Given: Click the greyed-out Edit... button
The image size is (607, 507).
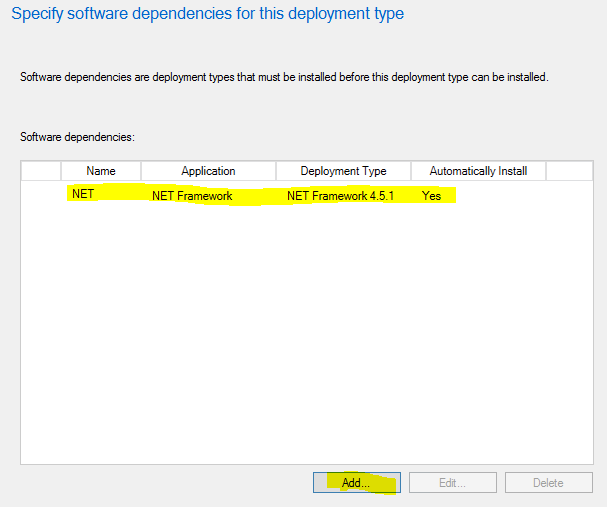Looking at the screenshot, I should pos(453,483).
